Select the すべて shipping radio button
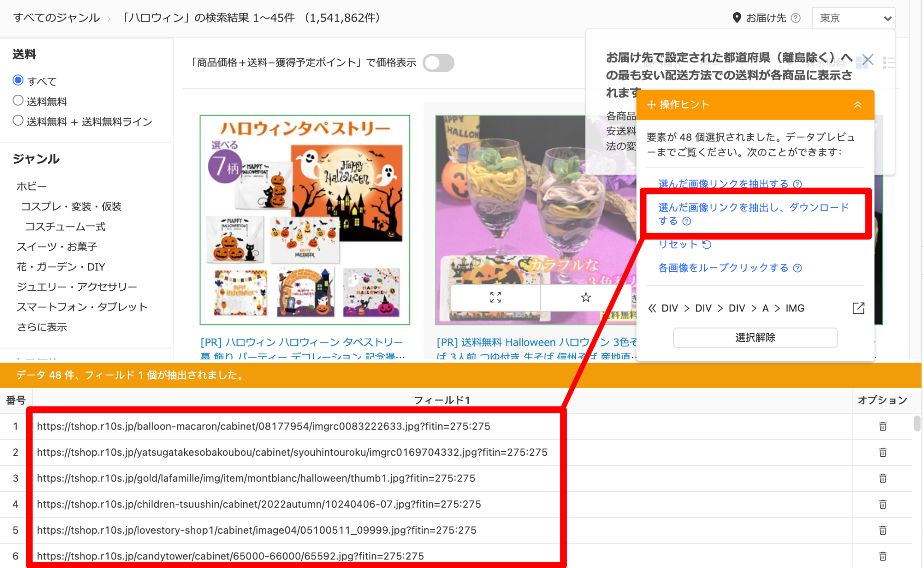 pos(18,80)
